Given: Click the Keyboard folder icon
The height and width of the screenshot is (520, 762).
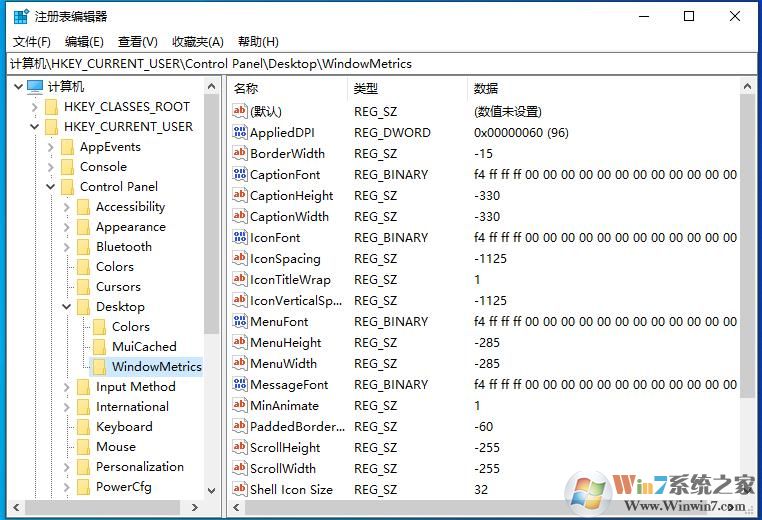Looking at the screenshot, I should point(83,427).
